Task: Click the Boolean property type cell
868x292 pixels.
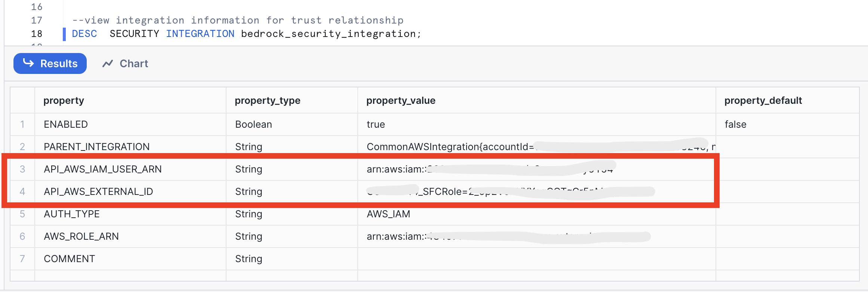Action: point(253,124)
